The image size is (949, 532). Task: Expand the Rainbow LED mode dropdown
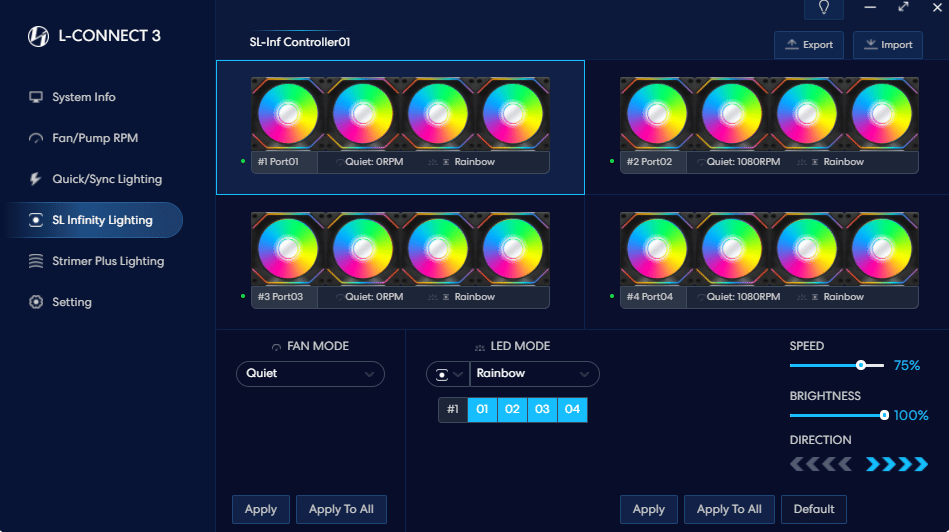pos(534,374)
